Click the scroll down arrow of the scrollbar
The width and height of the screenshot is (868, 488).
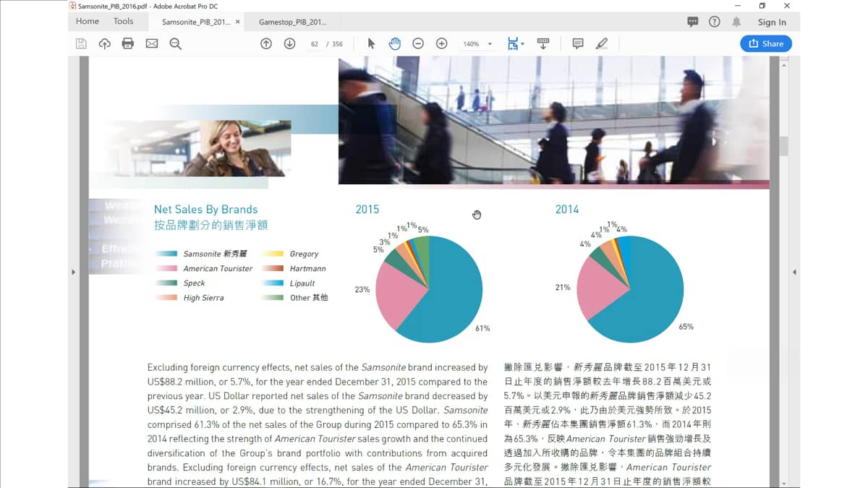(783, 482)
